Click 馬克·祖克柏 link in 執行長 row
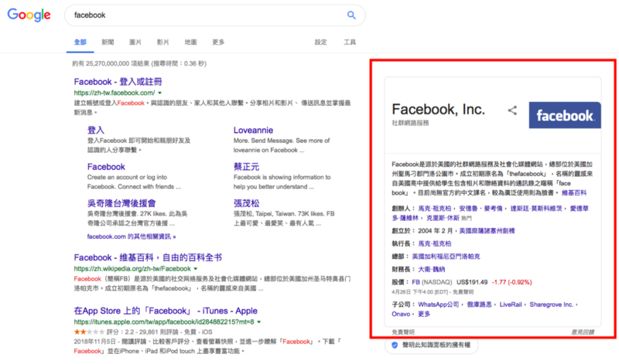Screen dimensions: 619x364 [x=434, y=243]
